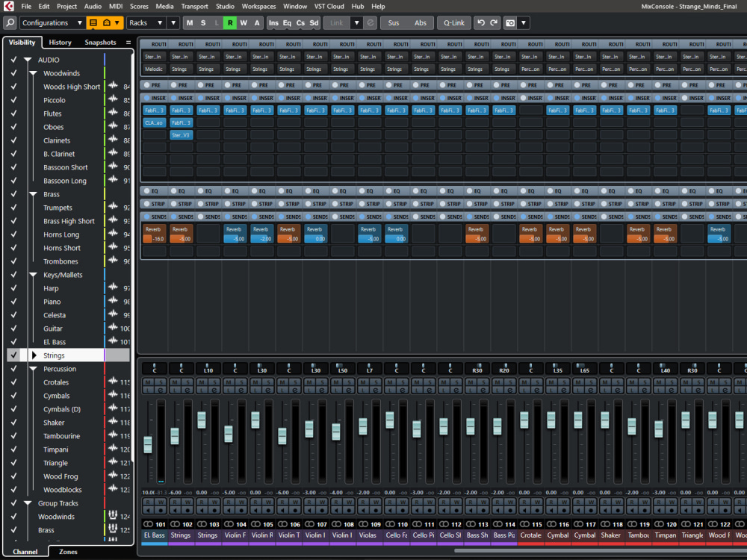Click the Find Tracks/Channels magnifier icon
Viewport: 747px width, 560px height.
[x=10, y=23]
